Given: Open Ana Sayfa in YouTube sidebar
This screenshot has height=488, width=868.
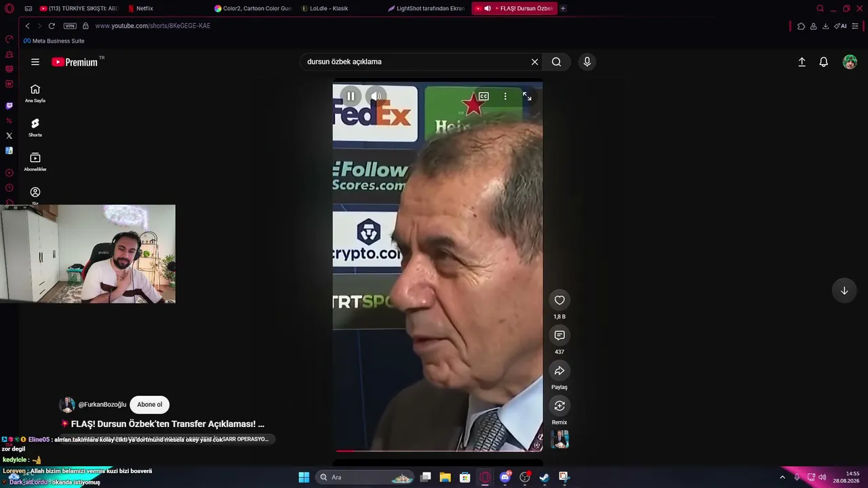Looking at the screenshot, I should point(35,94).
